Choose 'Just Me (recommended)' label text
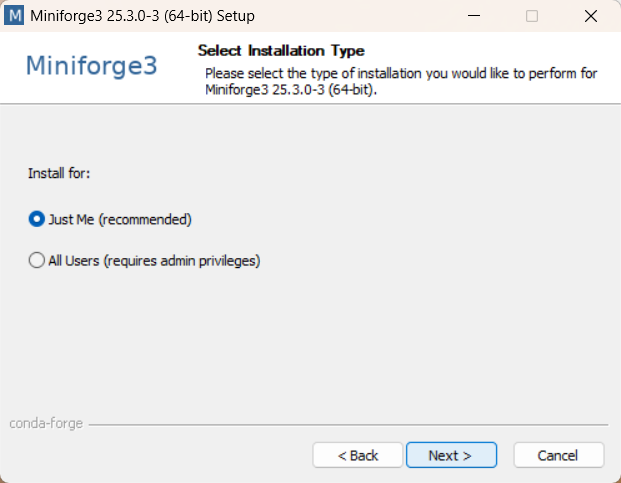 [x=120, y=219]
